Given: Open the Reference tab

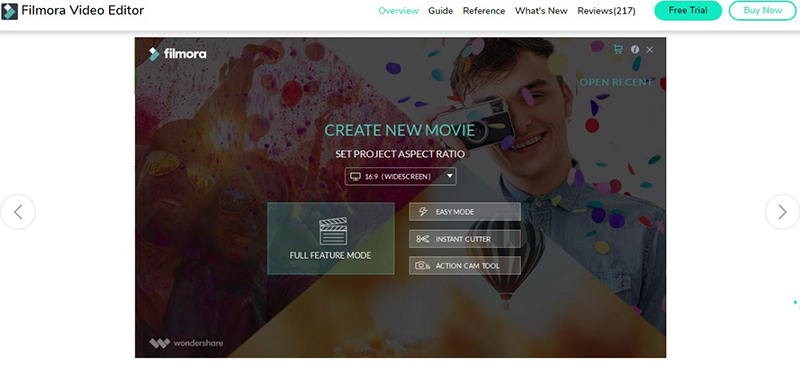Looking at the screenshot, I should click(x=484, y=11).
